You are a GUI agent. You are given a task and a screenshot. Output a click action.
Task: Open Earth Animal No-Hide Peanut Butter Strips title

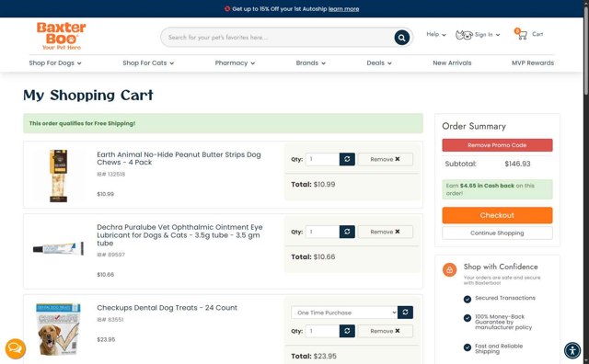[x=179, y=158]
